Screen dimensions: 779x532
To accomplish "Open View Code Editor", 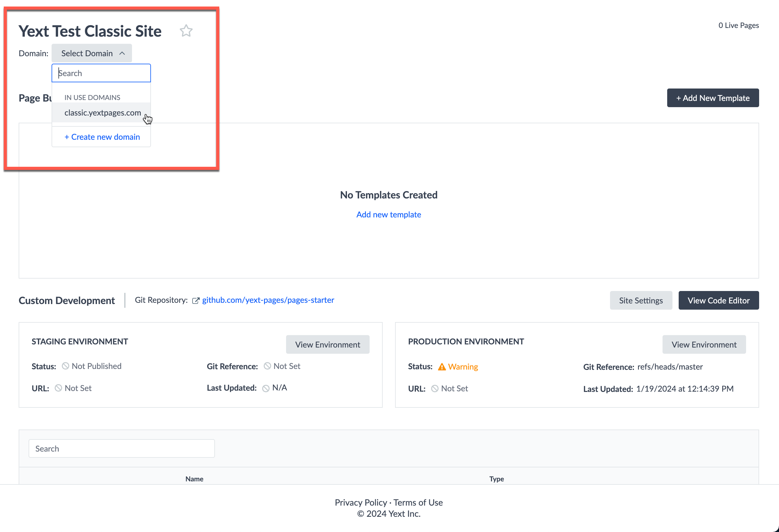I will (718, 300).
